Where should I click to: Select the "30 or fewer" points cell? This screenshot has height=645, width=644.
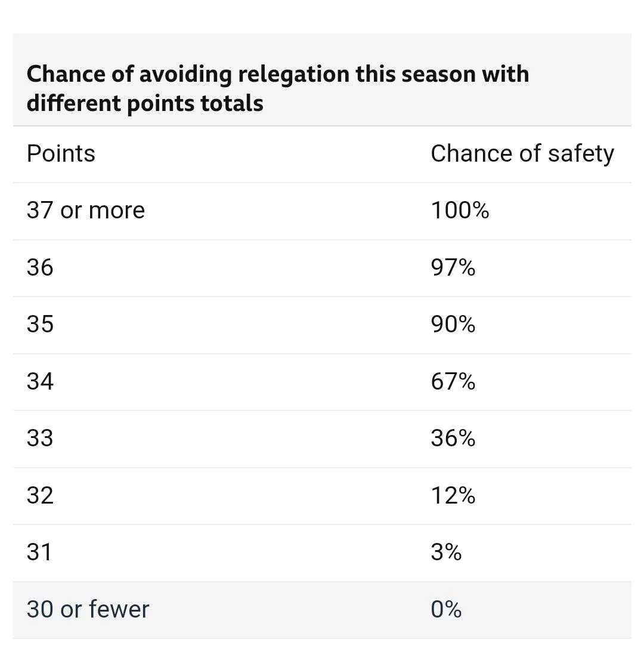point(88,609)
